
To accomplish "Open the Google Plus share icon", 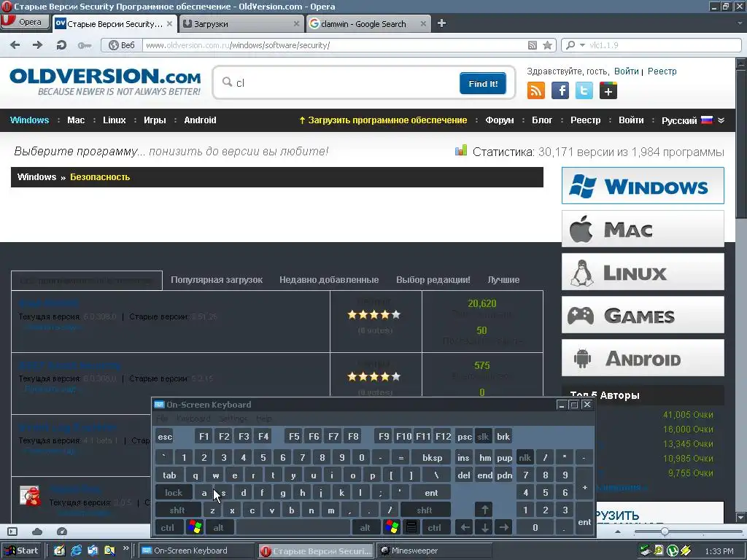I will 608,90.
